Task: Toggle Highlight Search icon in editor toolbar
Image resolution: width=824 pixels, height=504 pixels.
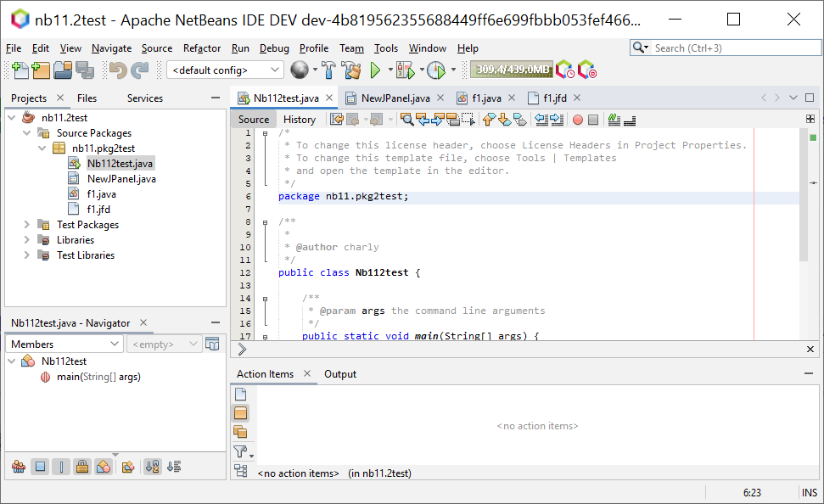Action: [x=452, y=120]
